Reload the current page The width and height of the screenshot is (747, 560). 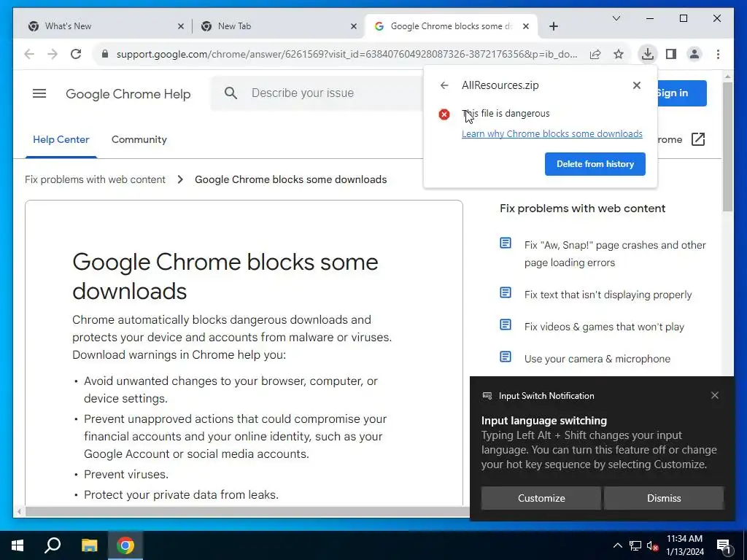click(76, 54)
